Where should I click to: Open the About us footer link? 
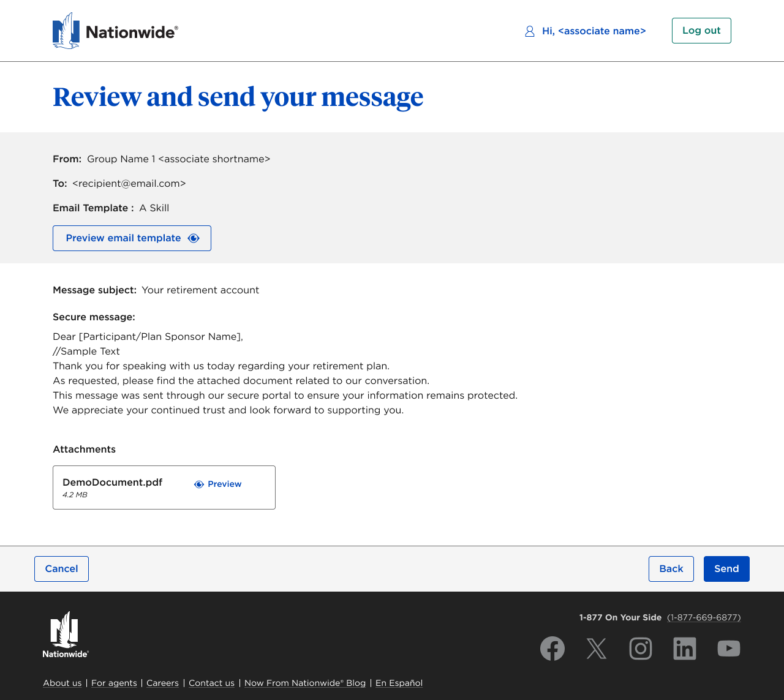coord(62,683)
